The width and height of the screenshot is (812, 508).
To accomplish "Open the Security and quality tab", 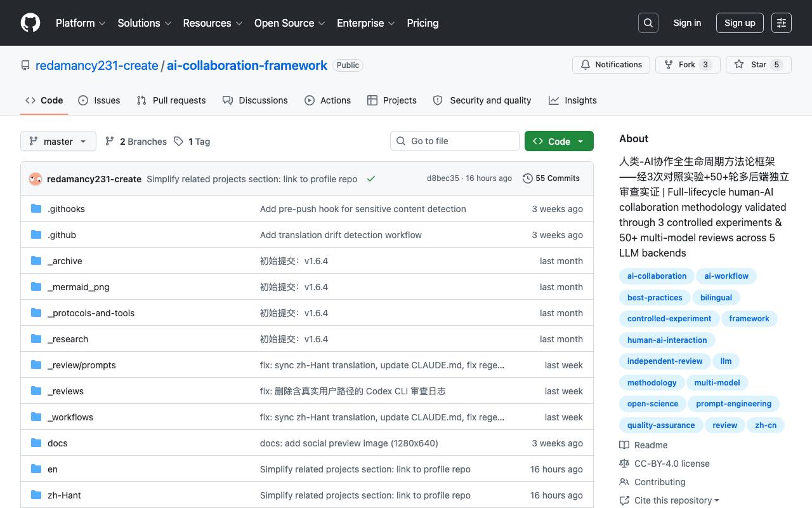I will pyautogui.click(x=482, y=100).
